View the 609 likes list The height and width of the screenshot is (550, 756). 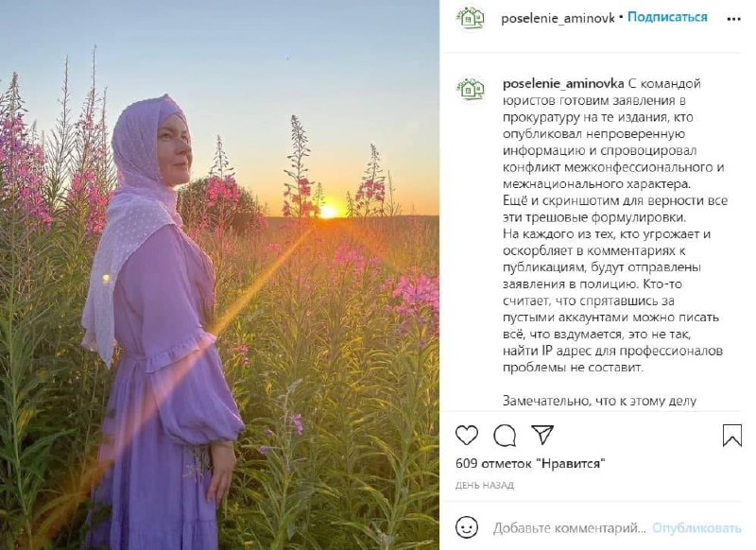(530, 464)
